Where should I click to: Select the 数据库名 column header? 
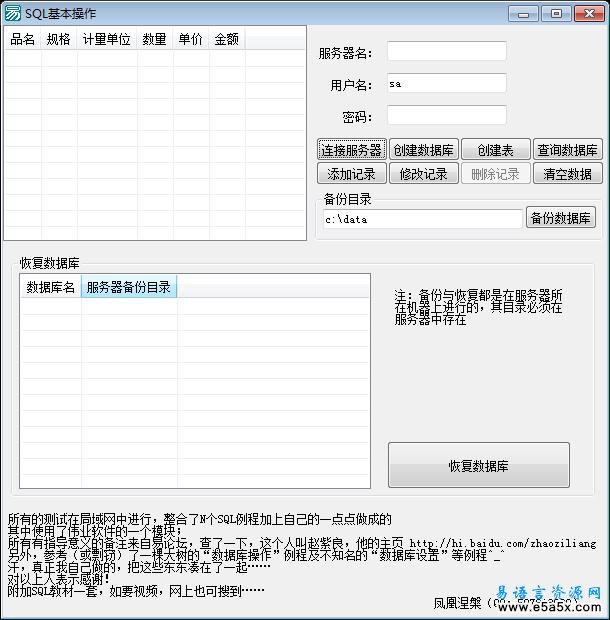51,287
